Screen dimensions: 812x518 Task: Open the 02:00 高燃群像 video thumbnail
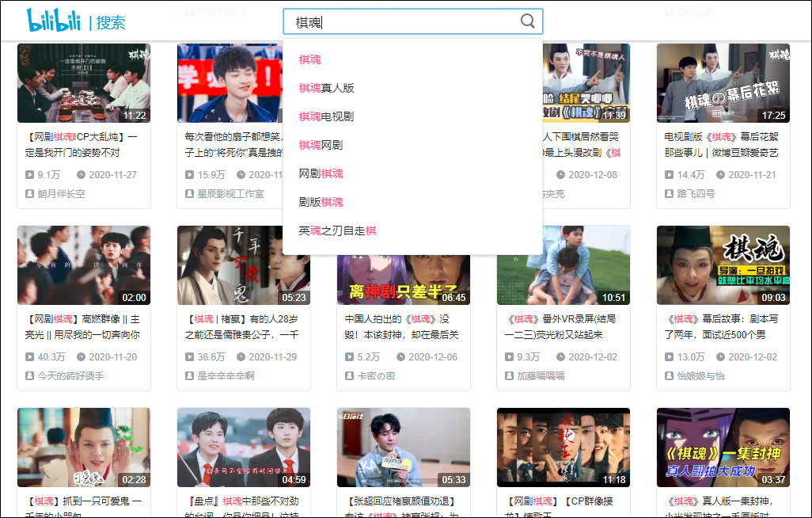84,265
